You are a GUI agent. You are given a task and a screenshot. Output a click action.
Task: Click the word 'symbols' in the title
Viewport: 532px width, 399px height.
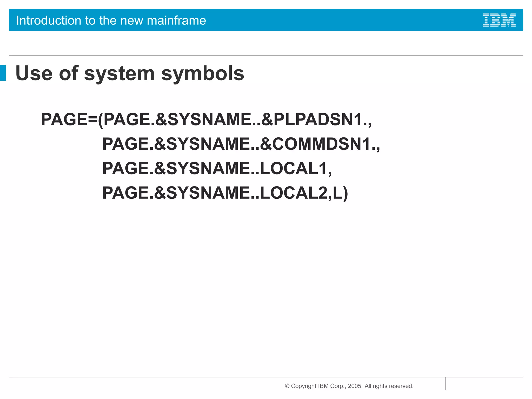(203, 74)
